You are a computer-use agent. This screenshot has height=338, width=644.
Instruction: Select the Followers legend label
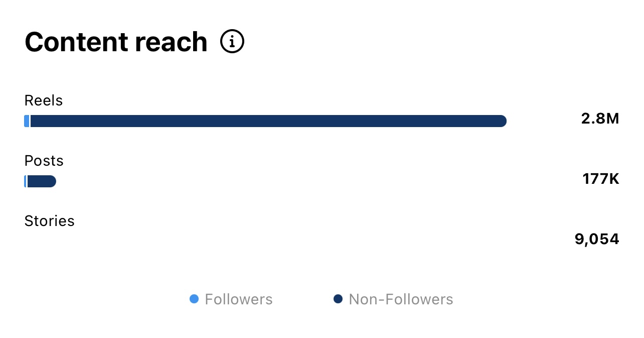click(x=239, y=299)
